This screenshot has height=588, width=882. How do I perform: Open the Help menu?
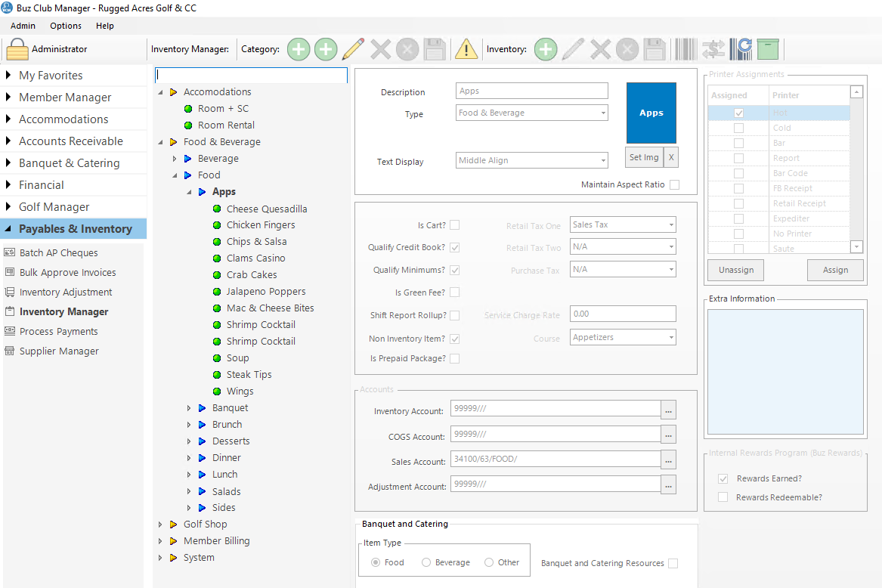pyautogui.click(x=104, y=26)
